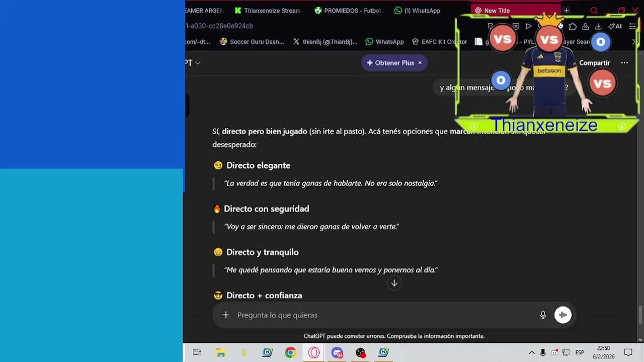Open the Windows notification center icon
Screen dimensions: 644x362
click(628, 353)
